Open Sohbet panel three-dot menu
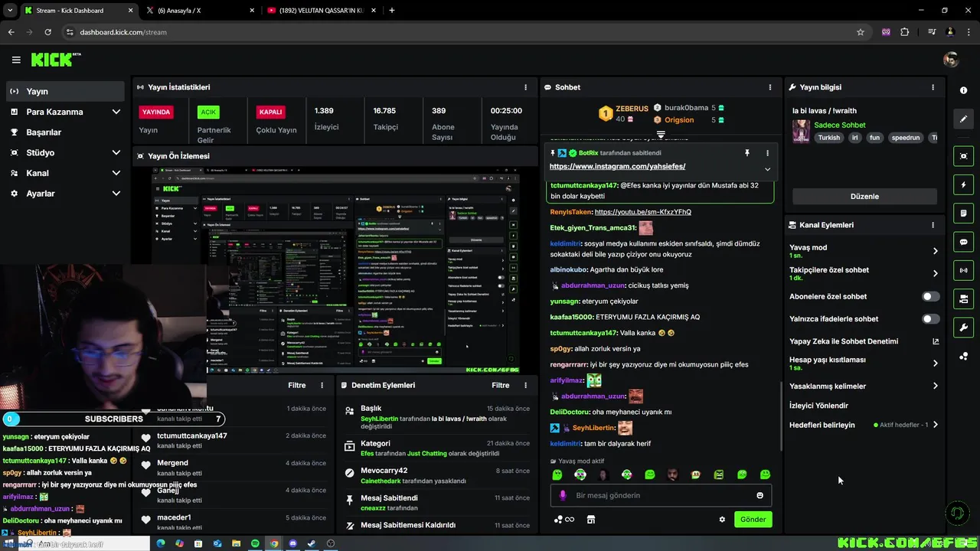This screenshot has height=551, width=980. pos(769,87)
